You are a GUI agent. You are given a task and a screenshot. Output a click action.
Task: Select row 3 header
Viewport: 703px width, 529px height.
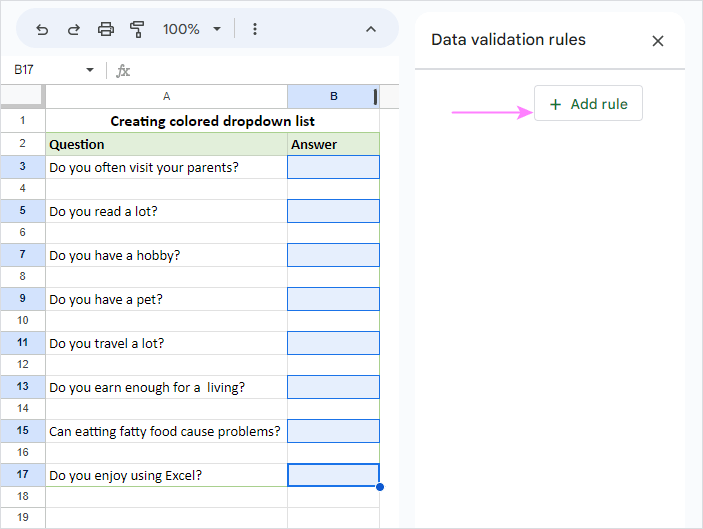point(22,167)
